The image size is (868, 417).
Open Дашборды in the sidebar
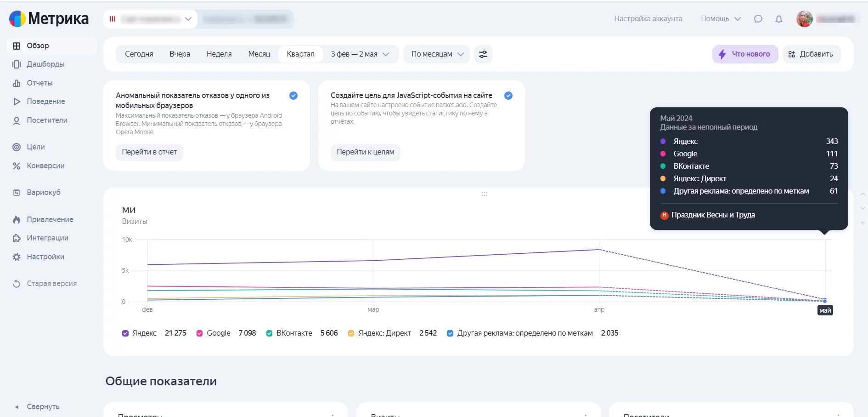[x=45, y=64]
